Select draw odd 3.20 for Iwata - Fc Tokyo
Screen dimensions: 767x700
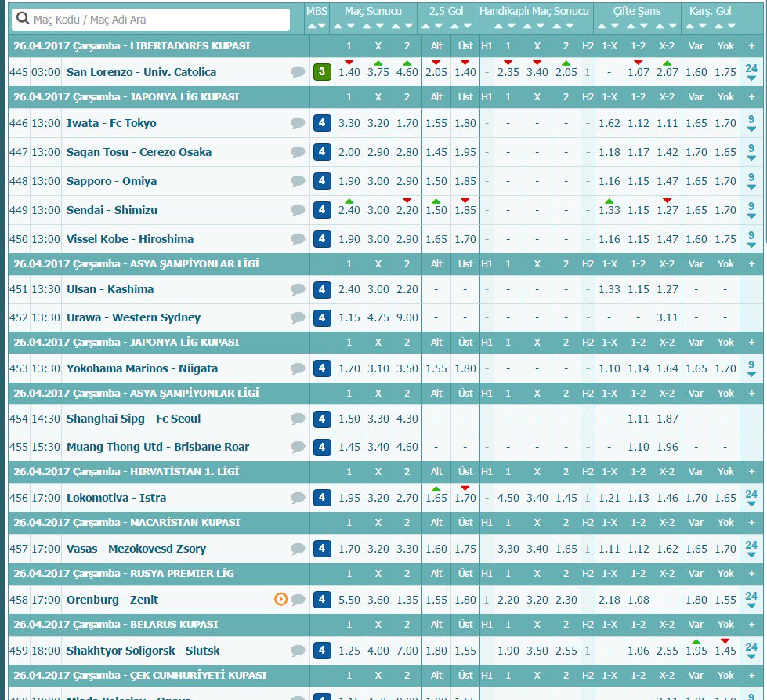coord(378,123)
